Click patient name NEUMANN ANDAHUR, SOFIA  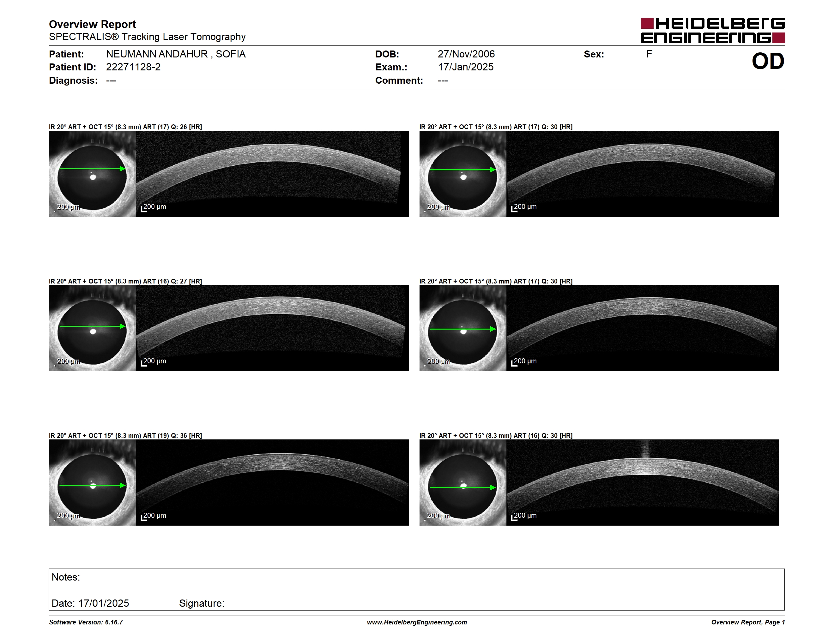point(176,54)
